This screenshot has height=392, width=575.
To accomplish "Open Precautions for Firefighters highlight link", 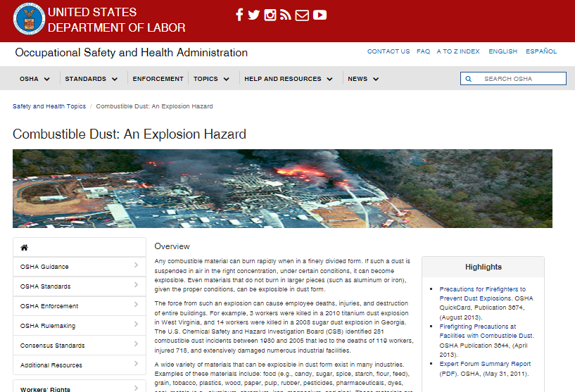I will pyautogui.click(x=483, y=293).
